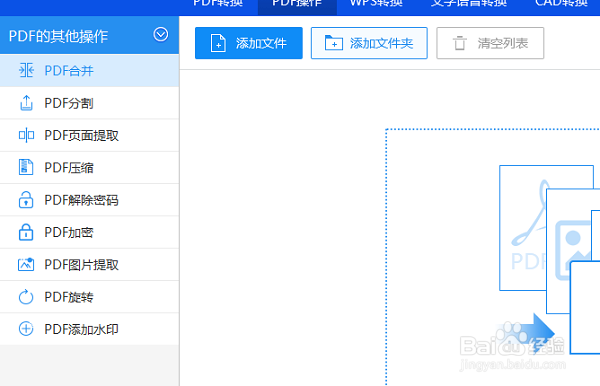Select the PDF压缩 compress icon

(x=26, y=168)
